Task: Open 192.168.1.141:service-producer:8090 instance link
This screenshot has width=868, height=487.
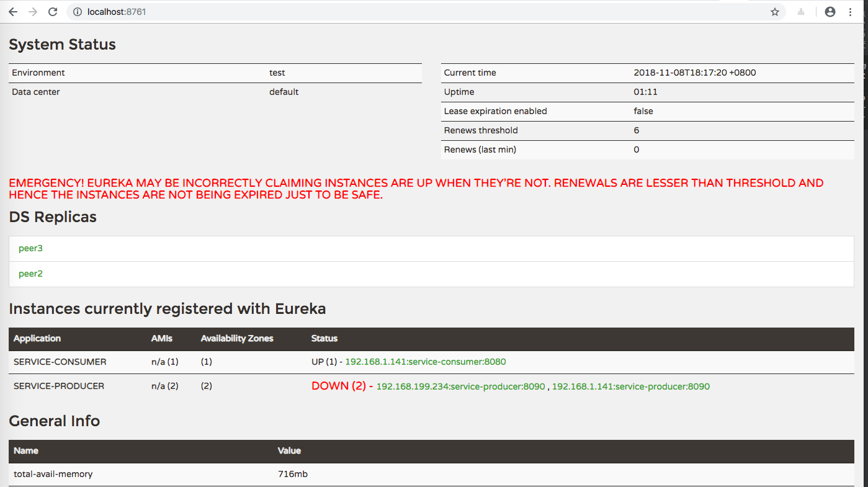Action: tap(631, 386)
